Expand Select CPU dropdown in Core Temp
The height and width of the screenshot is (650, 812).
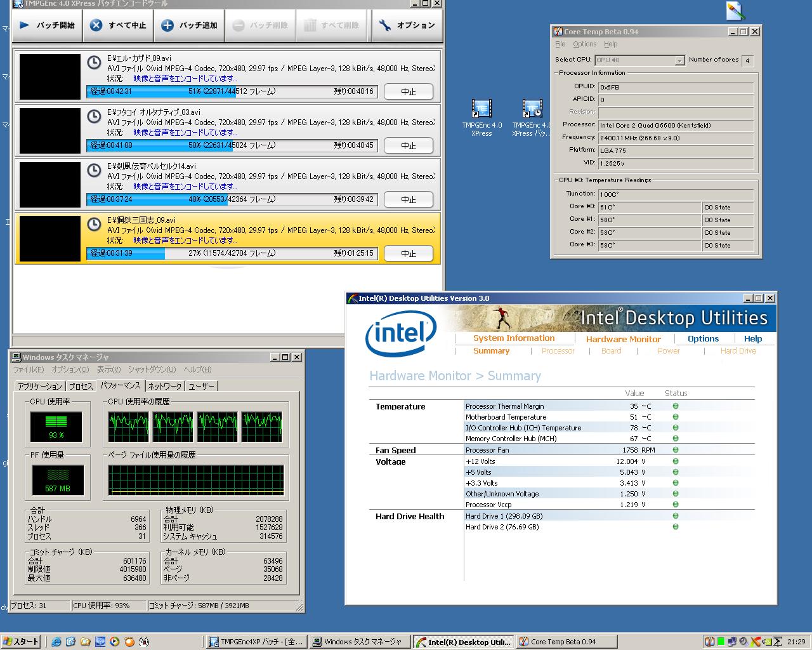(x=679, y=60)
